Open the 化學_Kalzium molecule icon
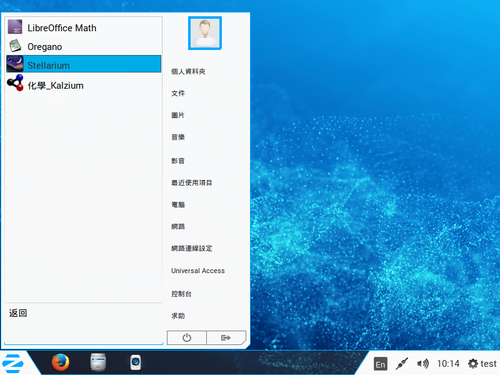Image resolution: width=500 pixels, height=375 pixels. [x=15, y=83]
